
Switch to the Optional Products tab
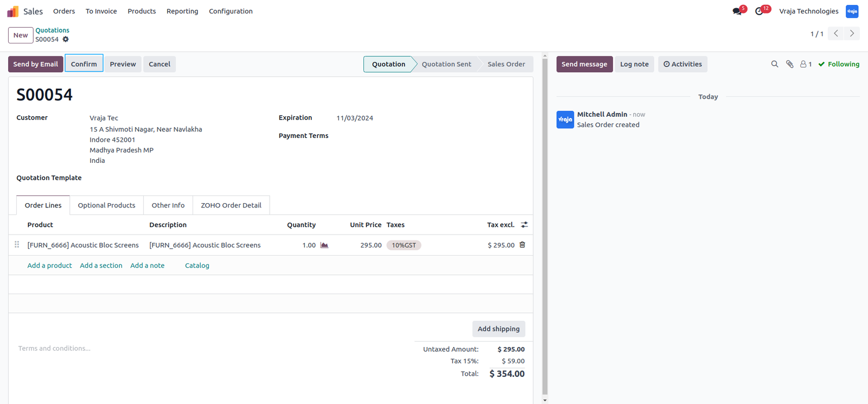pyautogui.click(x=106, y=205)
